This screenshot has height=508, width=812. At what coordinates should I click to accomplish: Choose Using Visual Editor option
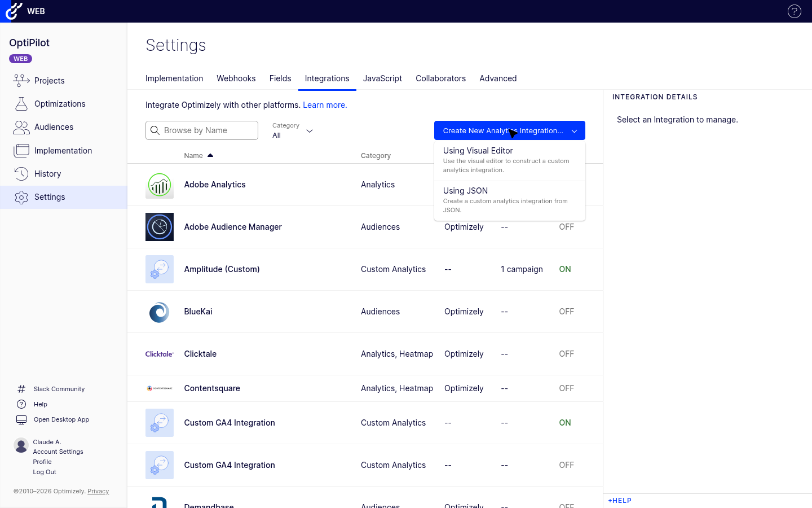[510, 160]
